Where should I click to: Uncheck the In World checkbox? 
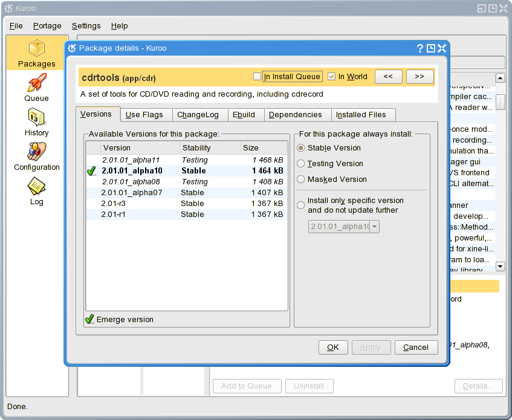331,76
